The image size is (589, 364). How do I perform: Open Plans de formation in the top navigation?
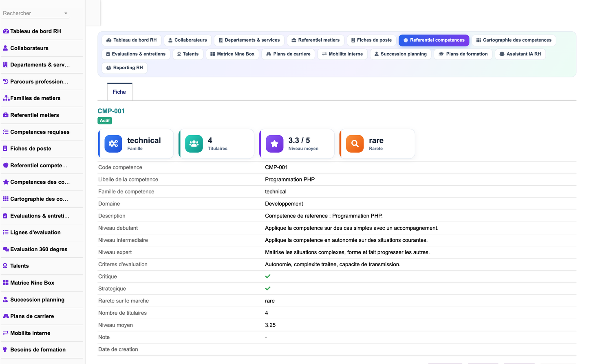(x=463, y=54)
